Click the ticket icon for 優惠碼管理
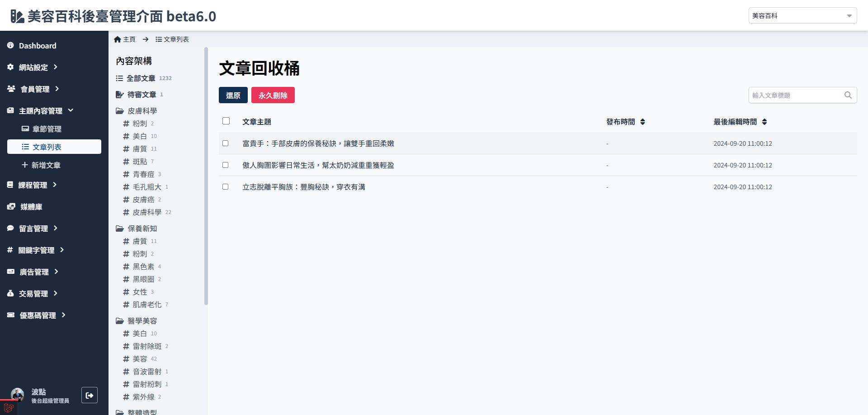 [x=11, y=315]
